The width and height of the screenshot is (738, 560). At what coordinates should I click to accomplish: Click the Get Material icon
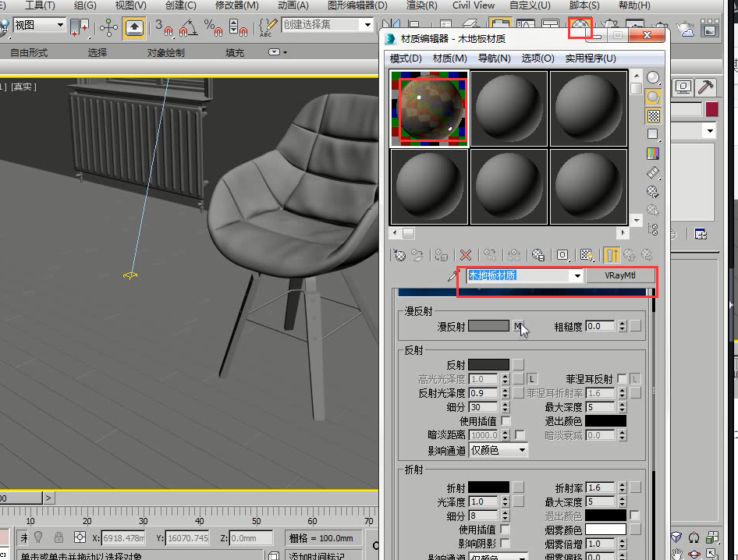pos(399,255)
